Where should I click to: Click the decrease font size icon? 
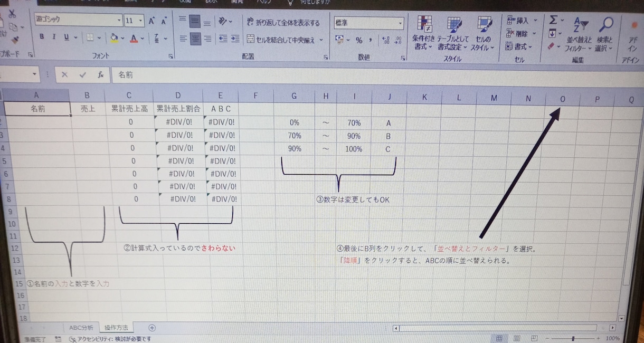pos(164,21)
